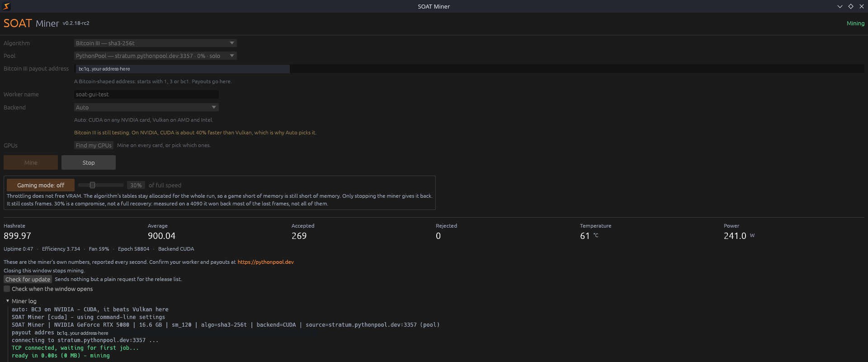Click the SOAT app icon in title bar
868x362 pixels.
(6, 6)
